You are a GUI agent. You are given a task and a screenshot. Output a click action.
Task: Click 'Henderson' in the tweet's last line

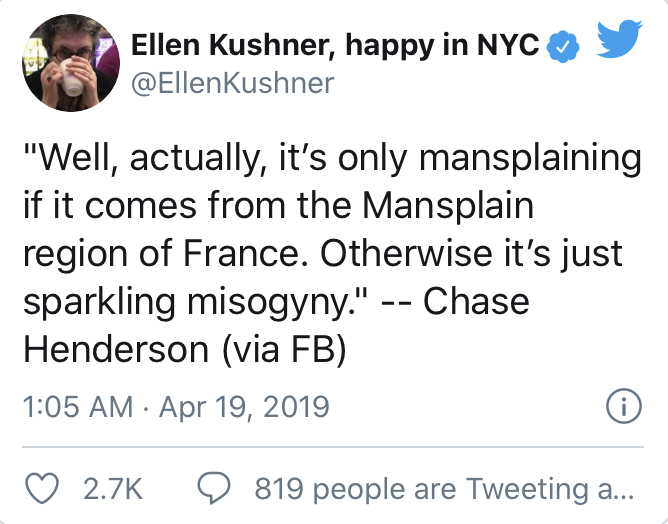pos(116,350)
